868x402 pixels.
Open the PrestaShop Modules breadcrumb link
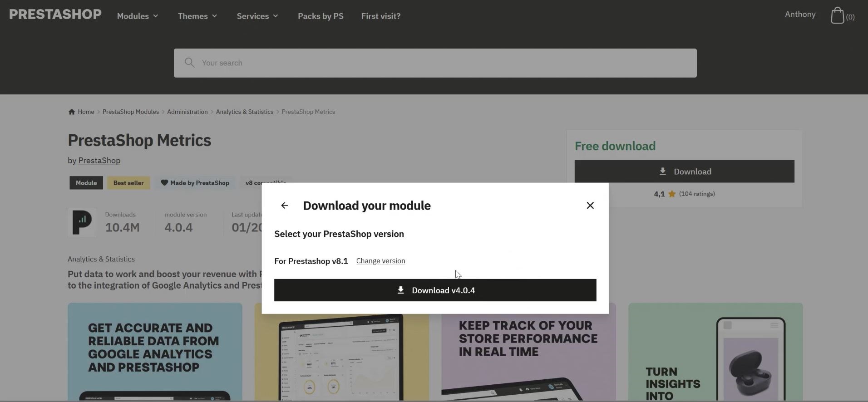point(131,112)
